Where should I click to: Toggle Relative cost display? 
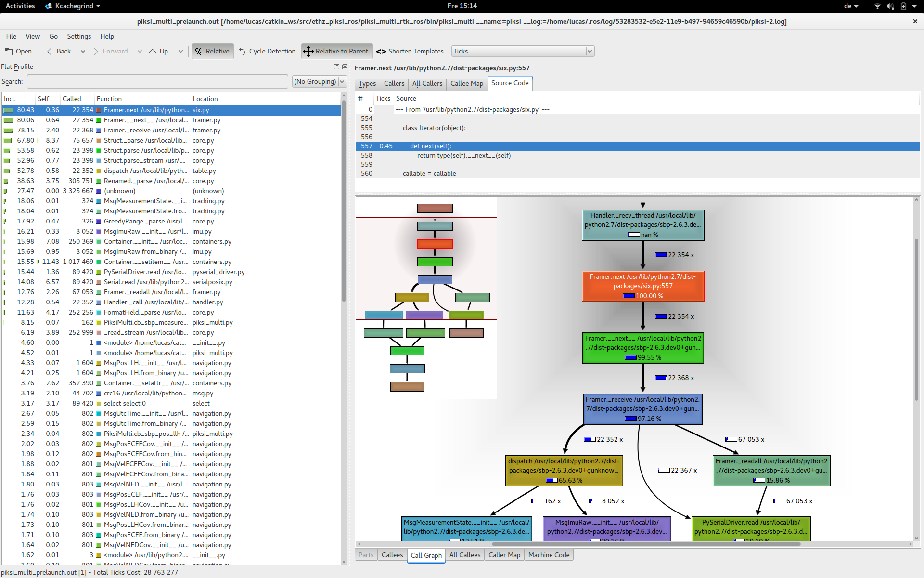212,51
